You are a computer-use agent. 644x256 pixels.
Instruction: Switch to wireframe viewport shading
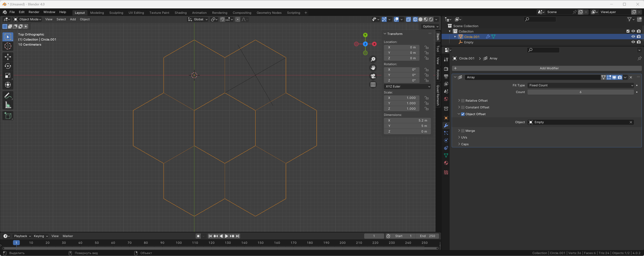[415, 19]
